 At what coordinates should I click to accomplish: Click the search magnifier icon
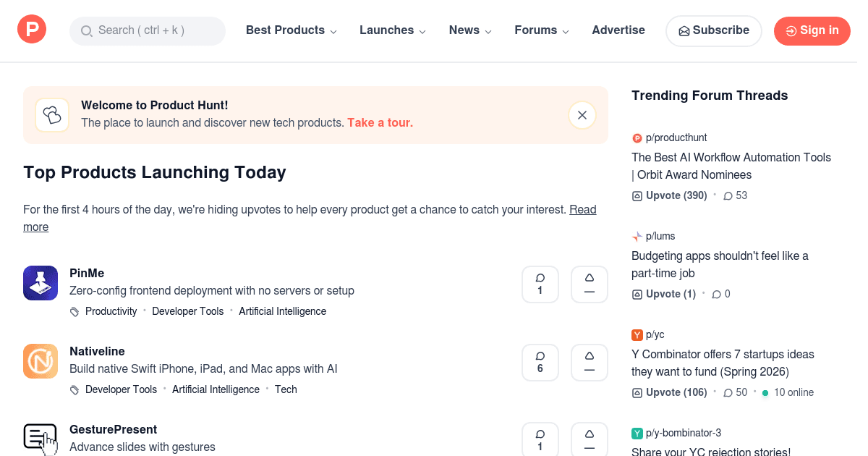87,31
